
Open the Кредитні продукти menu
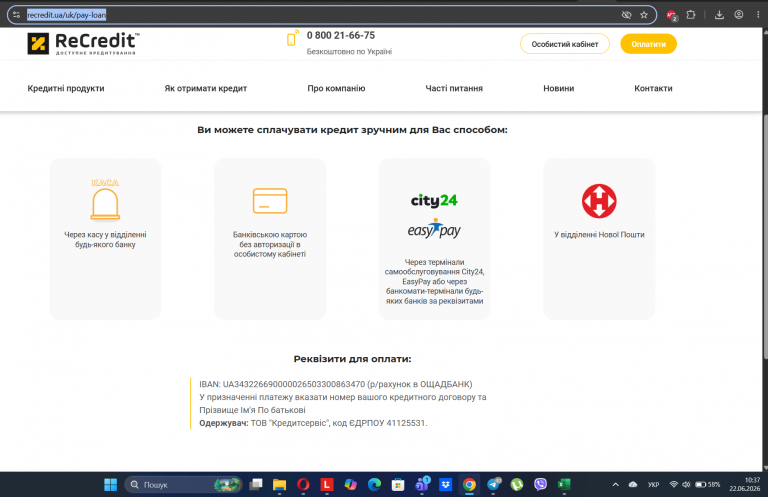click(66, 88)
